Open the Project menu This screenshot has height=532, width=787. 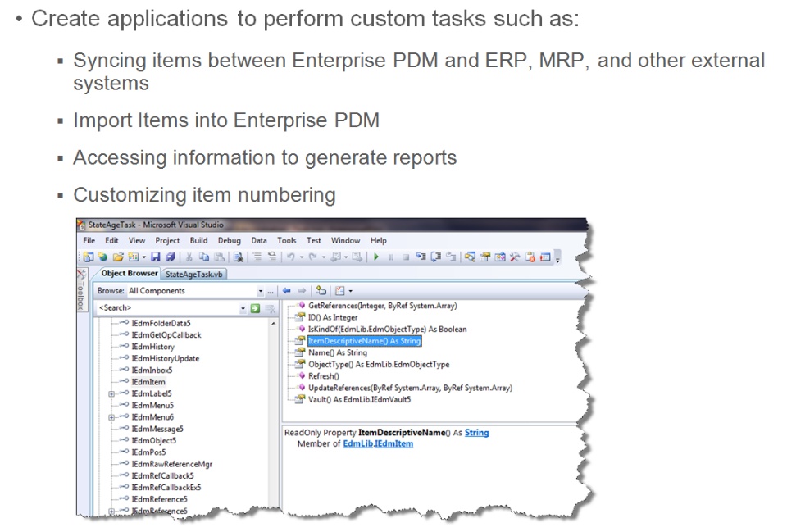[x=167, y=240]
